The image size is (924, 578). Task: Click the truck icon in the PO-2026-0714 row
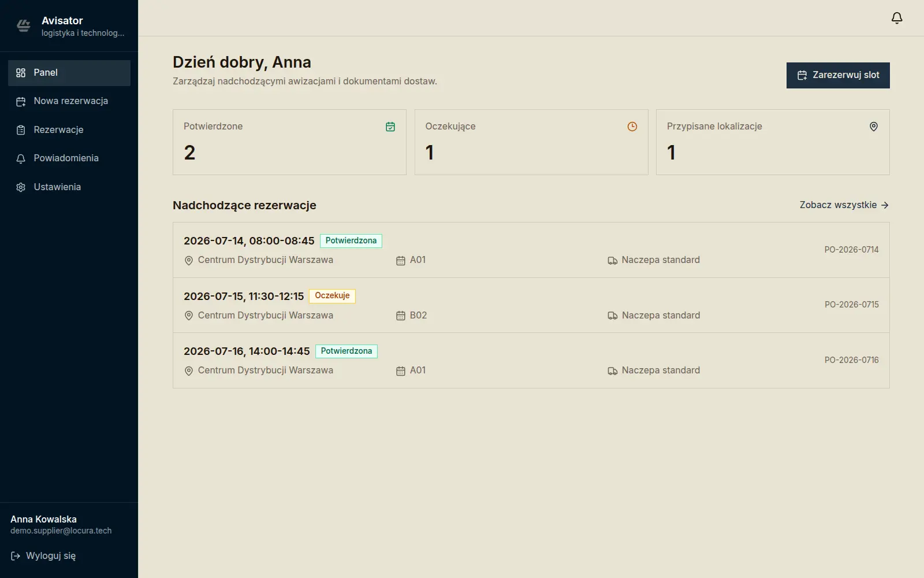click(613, 261)
